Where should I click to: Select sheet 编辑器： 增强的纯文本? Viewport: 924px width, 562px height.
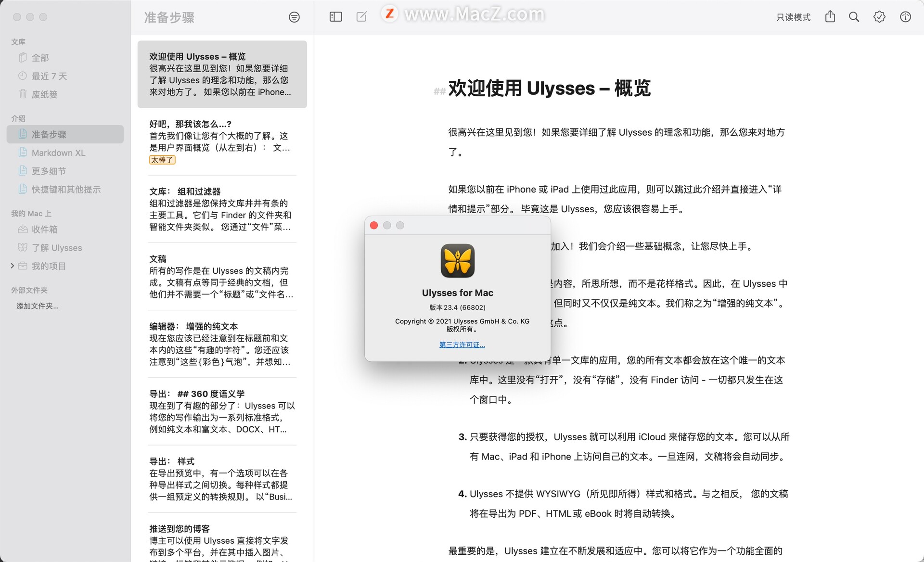(x=222, y=344)
